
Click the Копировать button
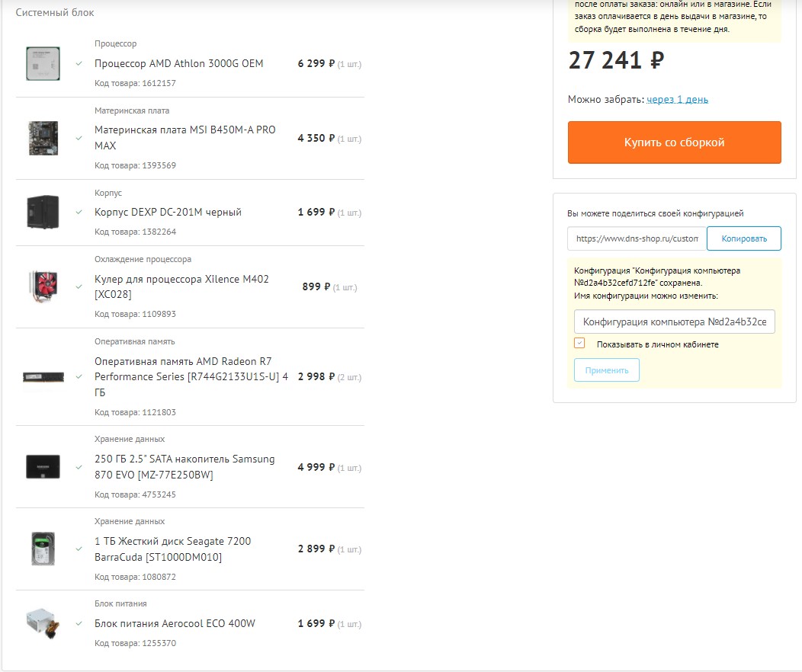pos(744,238)
